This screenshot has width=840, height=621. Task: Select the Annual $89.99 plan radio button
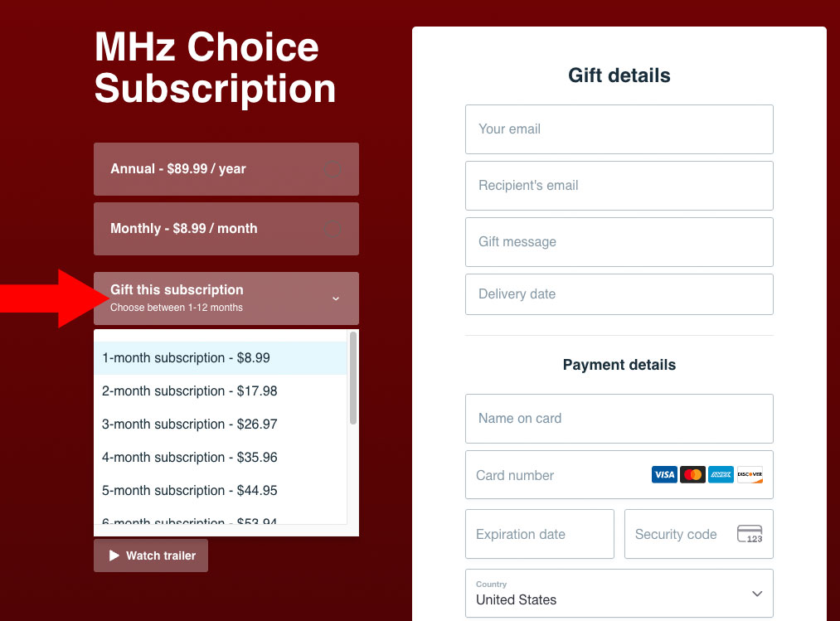(333, 169)
